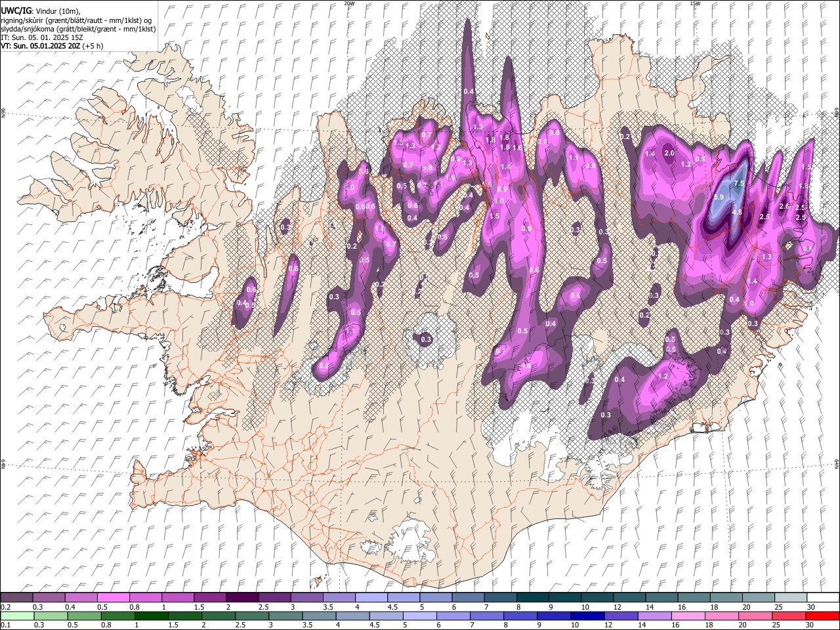Click the upper legend label '7'

click(x=486, y=607)
